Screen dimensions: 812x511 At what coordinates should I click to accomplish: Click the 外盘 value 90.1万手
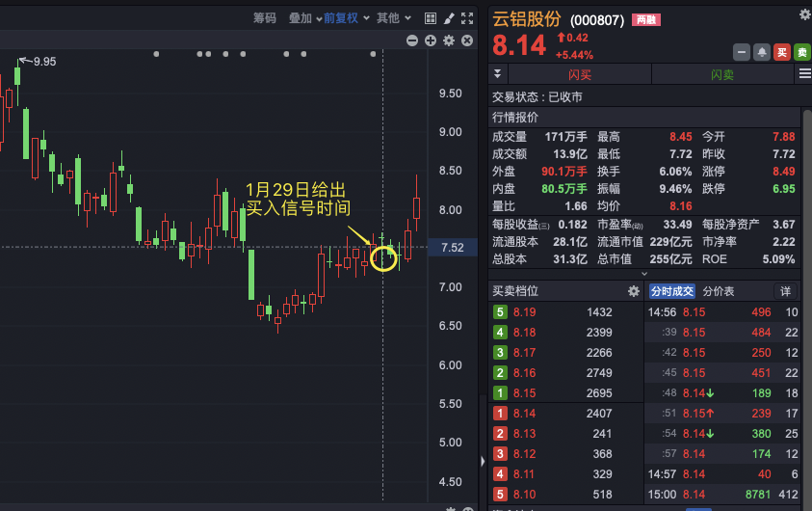click(x=564, y=172)
